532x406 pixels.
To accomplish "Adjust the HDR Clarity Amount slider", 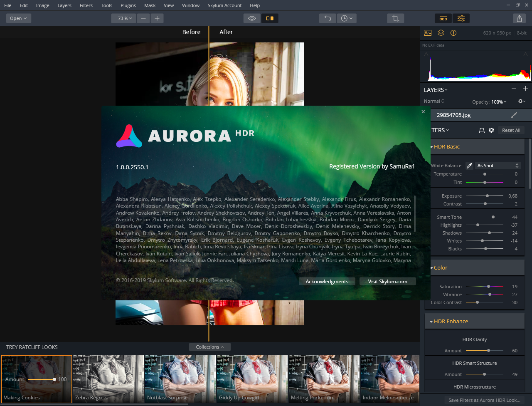I will click(485, 351).
